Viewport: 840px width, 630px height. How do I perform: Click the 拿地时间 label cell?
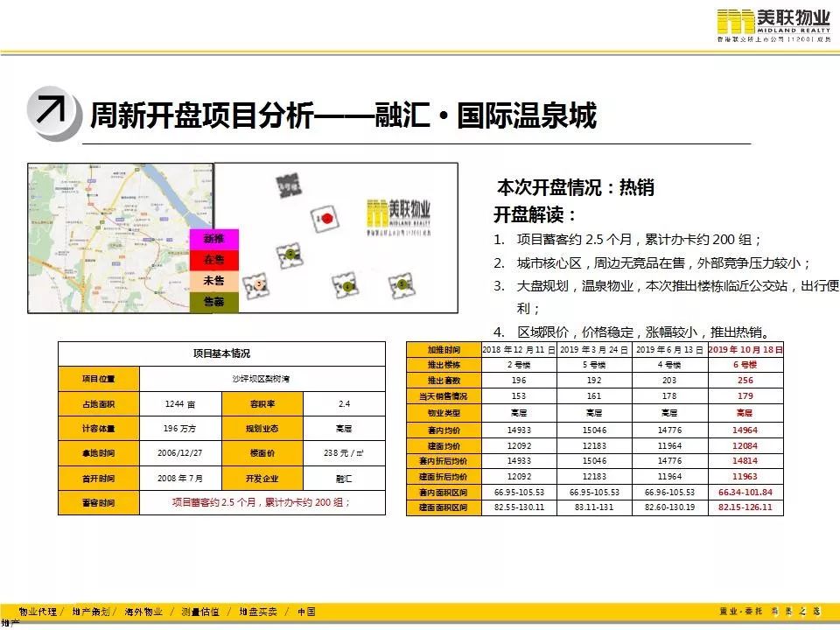99,453
